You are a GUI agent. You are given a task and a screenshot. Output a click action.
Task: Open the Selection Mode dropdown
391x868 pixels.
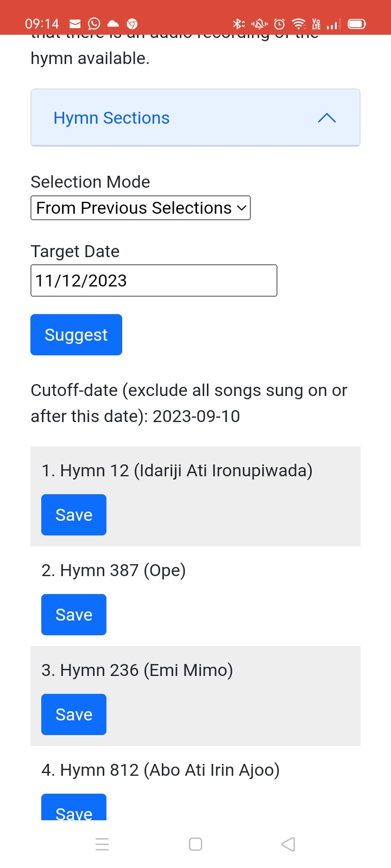pos(141,208)
